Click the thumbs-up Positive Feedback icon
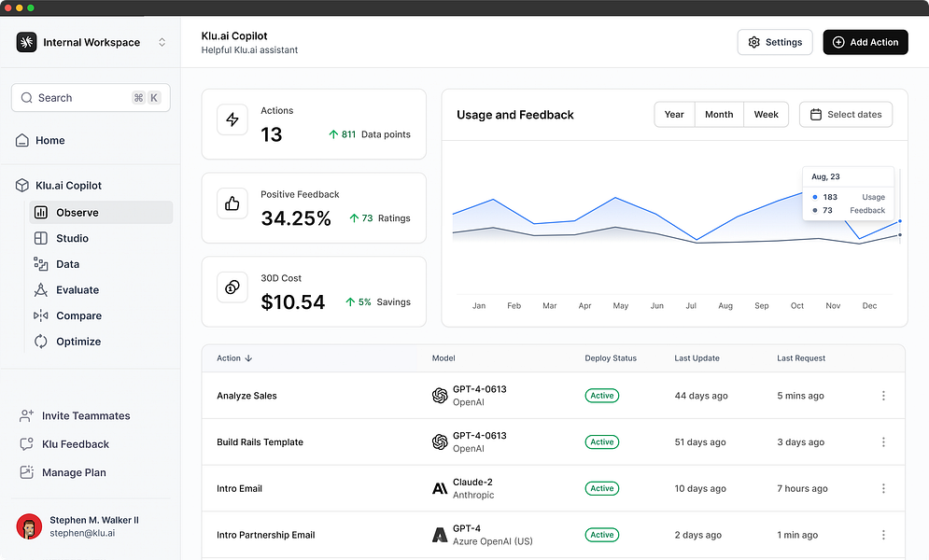Image resolution: width=929 pixels, height=560 pixels. [x=232, y=203]
